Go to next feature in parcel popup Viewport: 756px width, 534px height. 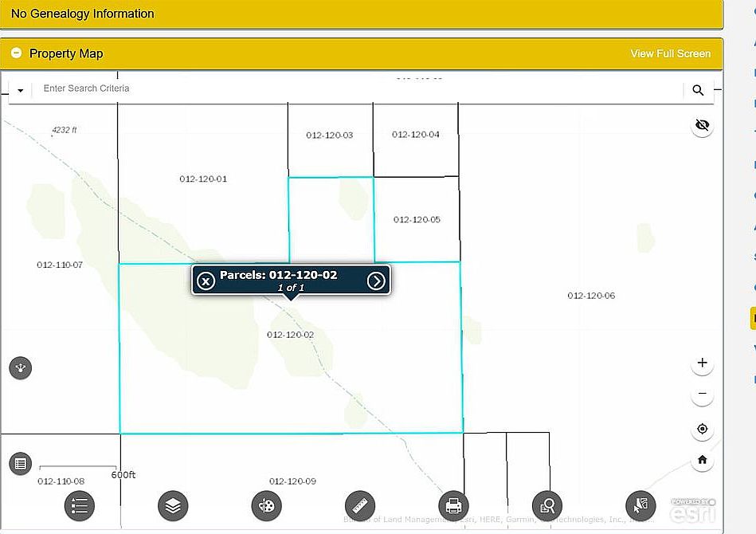tap(376, 281)
